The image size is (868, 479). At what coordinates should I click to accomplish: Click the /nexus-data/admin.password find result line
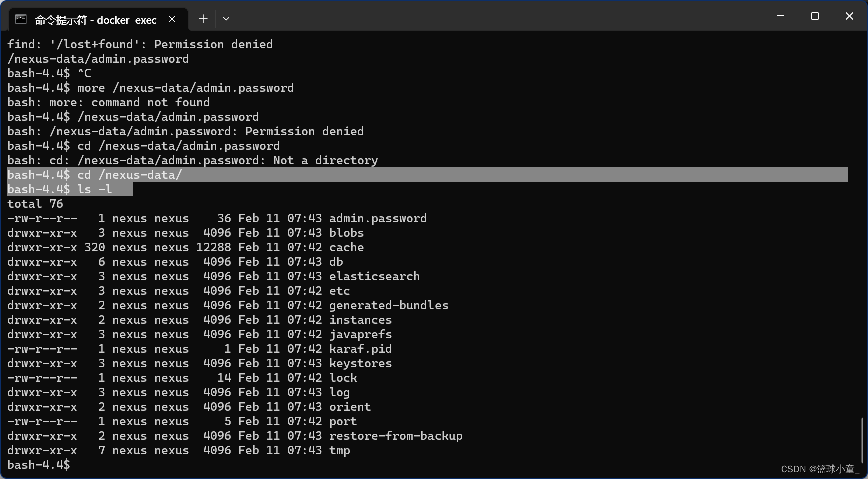(x=98, y=59)
